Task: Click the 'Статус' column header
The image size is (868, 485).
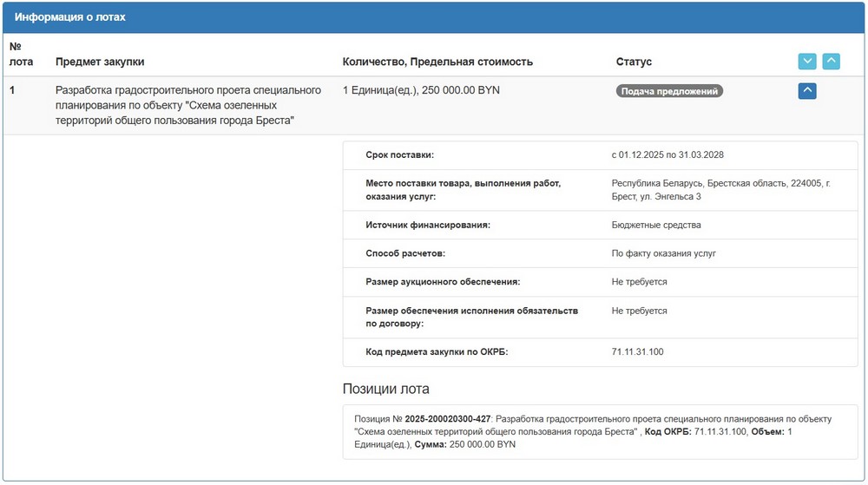Action: tap(634, 62)
